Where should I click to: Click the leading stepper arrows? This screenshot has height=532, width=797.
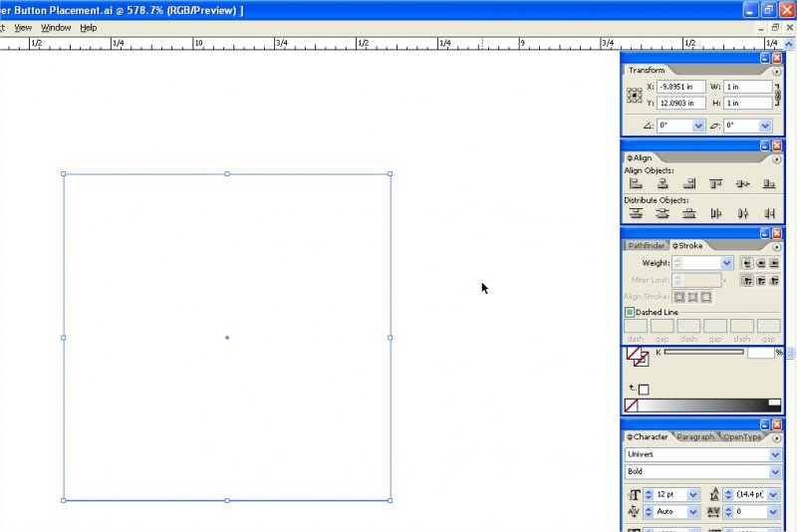point(728,494)
